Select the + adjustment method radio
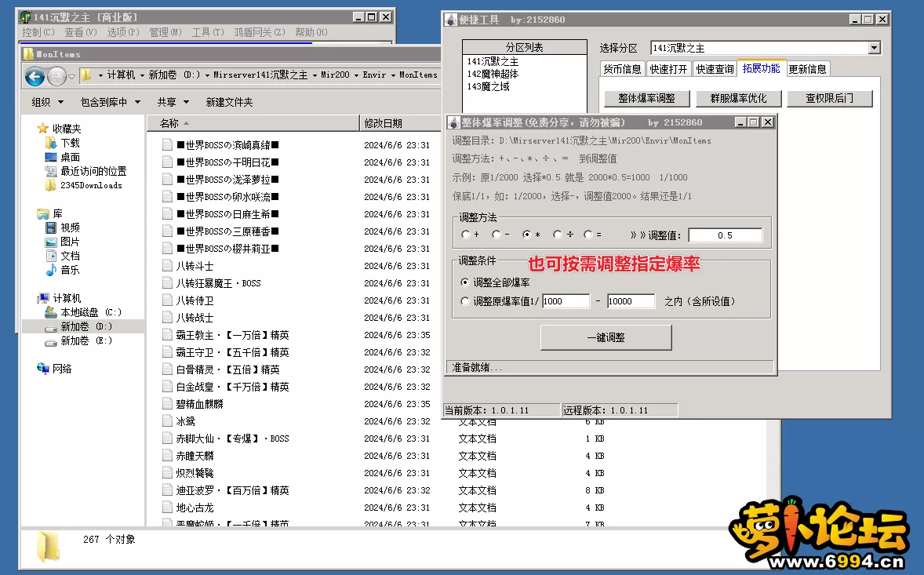Viewport: 924px width, 575px height. [x=466, y=235]
